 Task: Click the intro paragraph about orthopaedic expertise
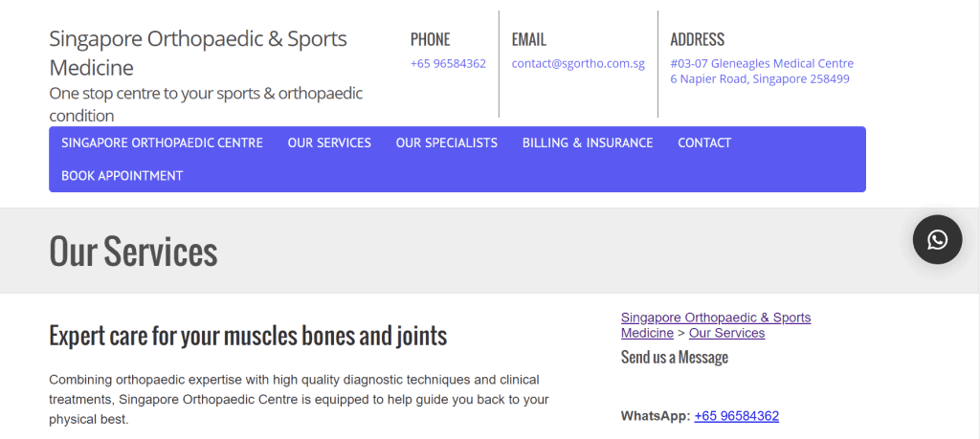point(299,400)
